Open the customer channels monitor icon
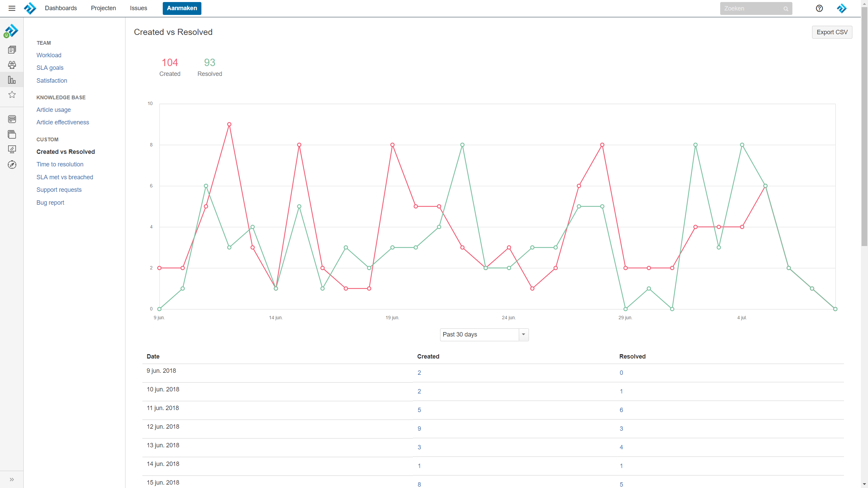The width and height of the screenshot is (868, 488). pyautogui.click(x=12, y=149)
